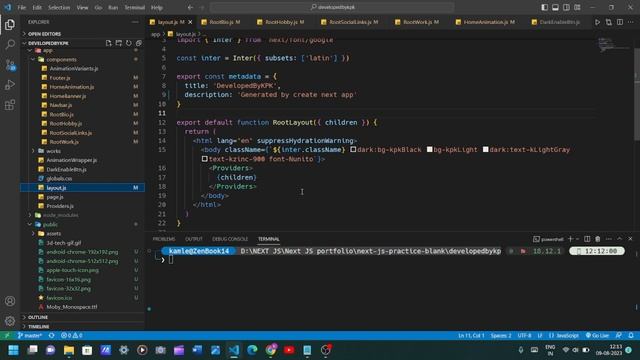Collapse all folders in the Explorer
Screen dimensions: 640x360
[x=139, y=43]
